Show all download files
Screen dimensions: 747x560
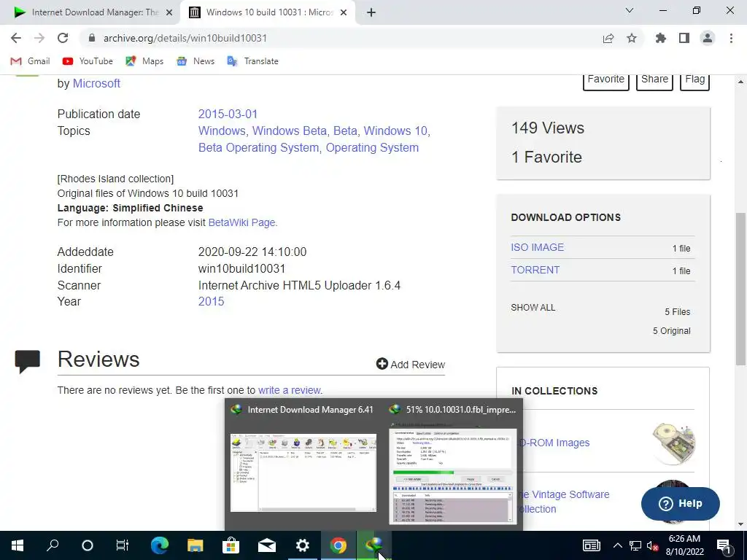[x=533, y=308]
